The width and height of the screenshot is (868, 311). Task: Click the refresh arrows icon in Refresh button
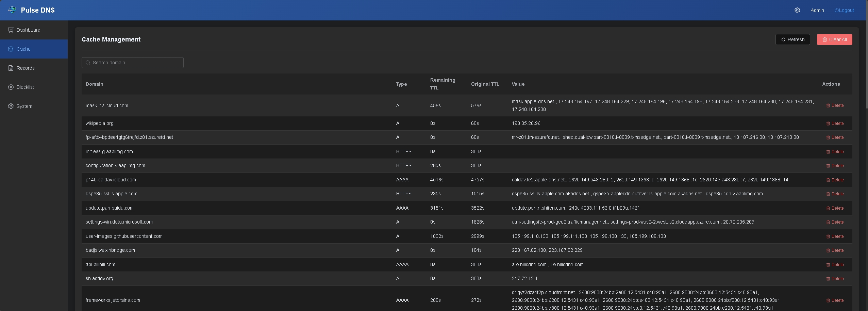(x=784, y=39)
